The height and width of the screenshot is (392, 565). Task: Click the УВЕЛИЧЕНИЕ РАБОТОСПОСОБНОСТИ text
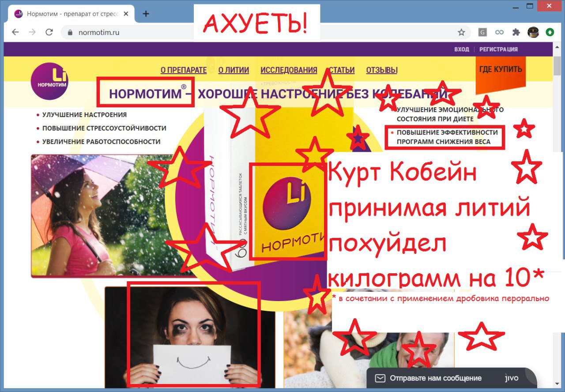101,142
